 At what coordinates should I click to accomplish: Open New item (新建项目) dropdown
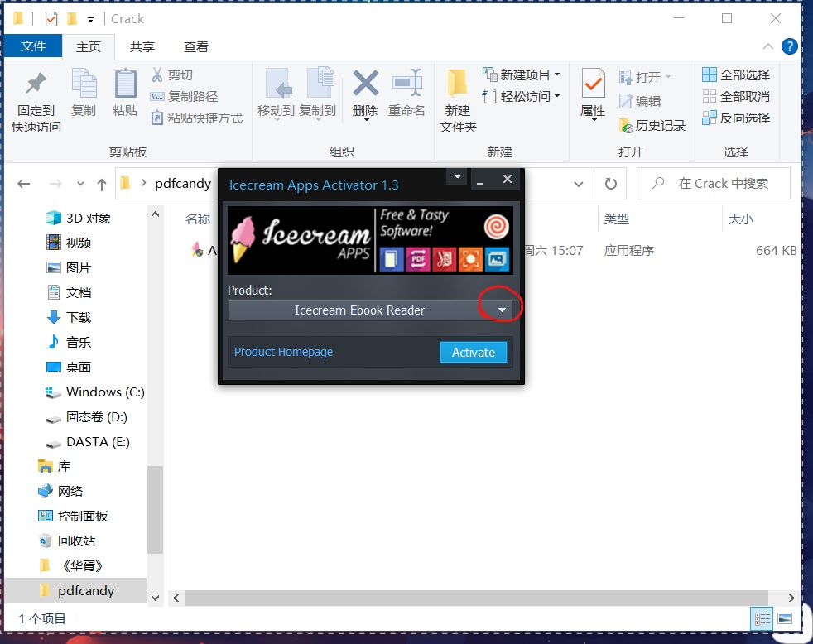tap(557, 74)
